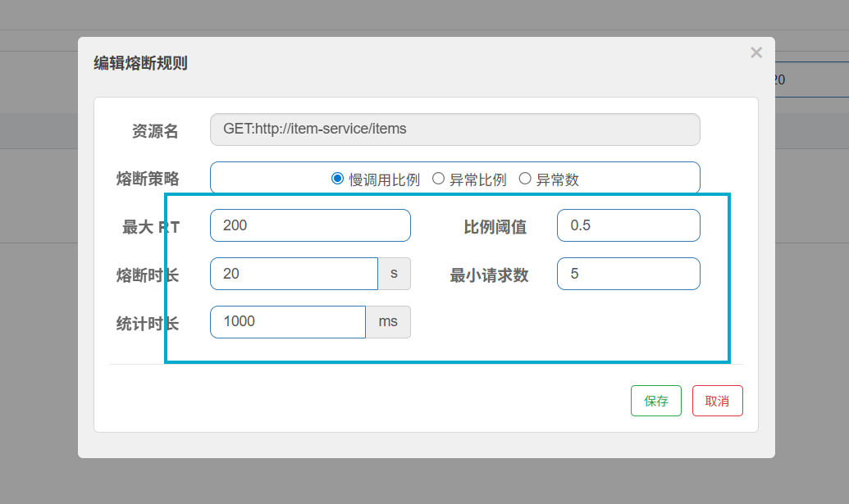Select the 慢调用比例 radio option
The height and width of the screenshot is (504, 849).
click(337, 179)
